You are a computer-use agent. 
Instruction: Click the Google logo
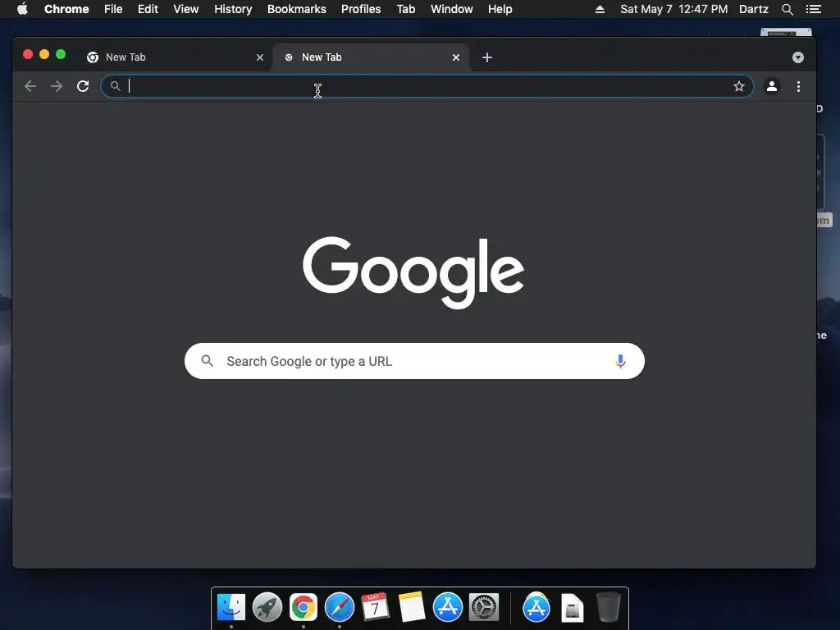[413, 272]
